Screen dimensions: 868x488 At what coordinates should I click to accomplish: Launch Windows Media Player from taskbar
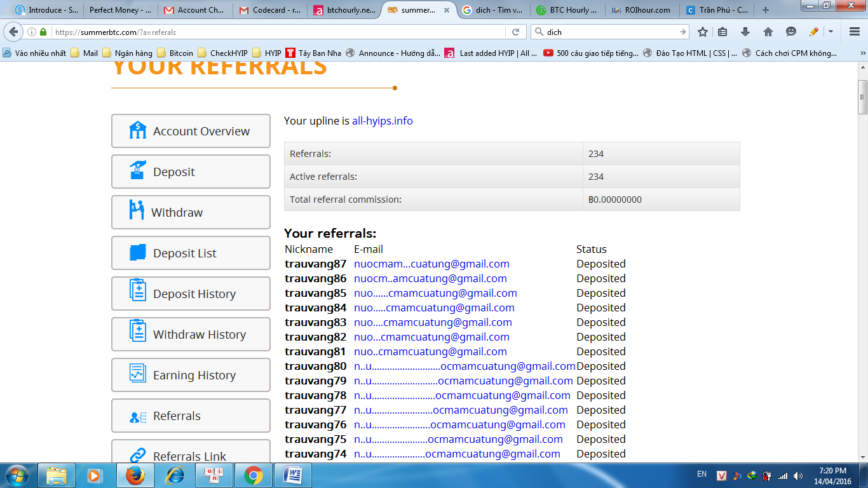pos(94,475)
